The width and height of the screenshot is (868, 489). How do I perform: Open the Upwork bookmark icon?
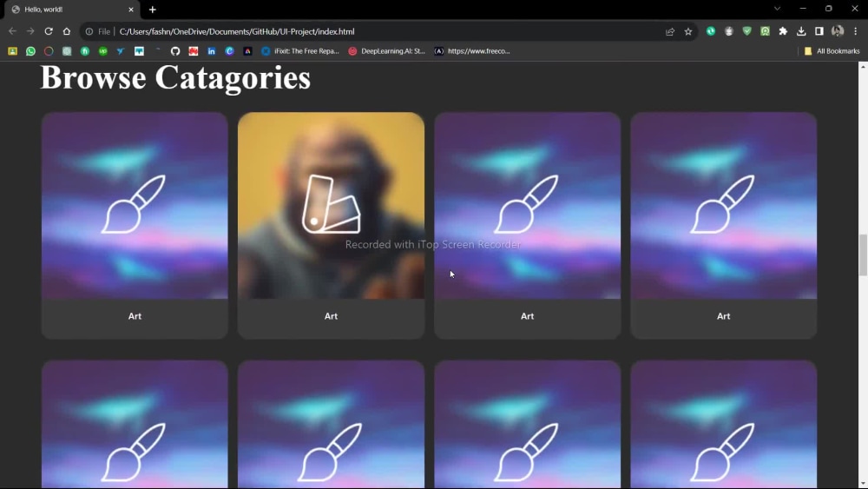pos(103,51)
